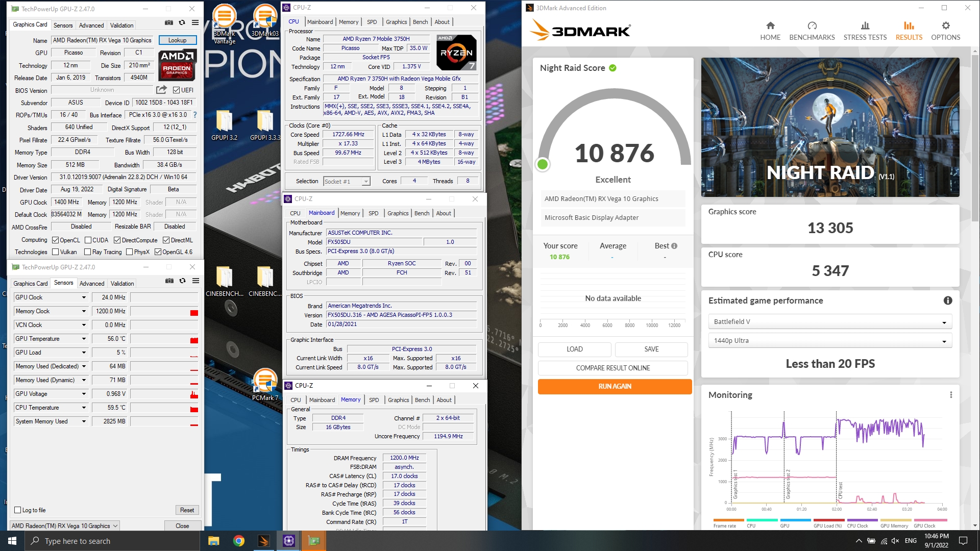The height and width of the screenshot is (551, 980).
Task: Click info icon beside Estimated game performance
Action: tap(948, 300)
